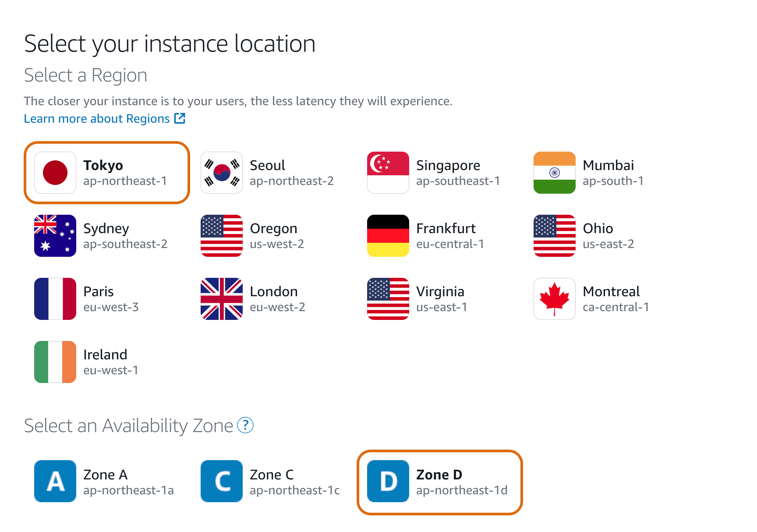Choose the Sydney Australia flag icon
The height and width of the screenshot is (532, 757).
[55, 236]
